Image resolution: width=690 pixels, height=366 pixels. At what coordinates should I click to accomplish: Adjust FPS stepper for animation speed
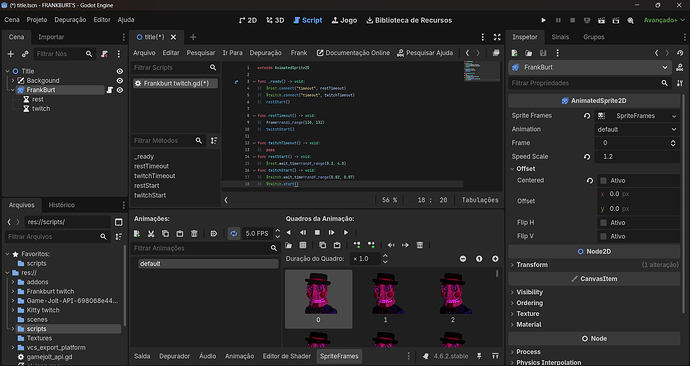[277, 233]
